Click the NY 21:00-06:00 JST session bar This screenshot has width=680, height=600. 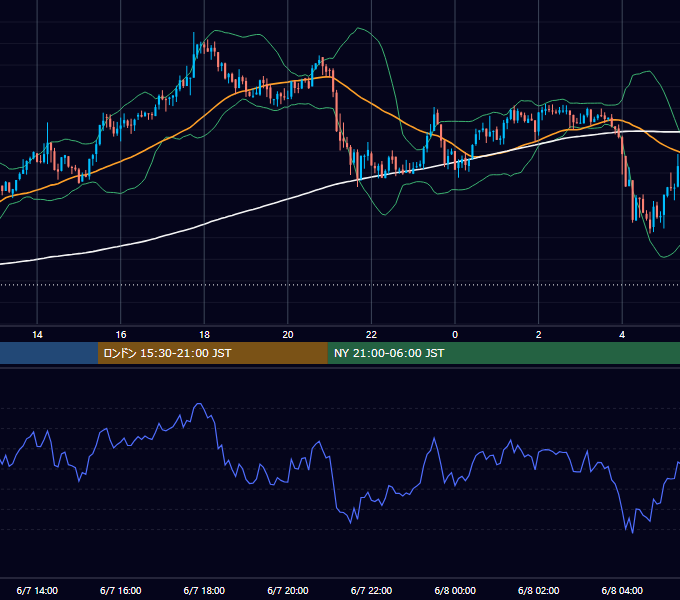tap(503, 353)
